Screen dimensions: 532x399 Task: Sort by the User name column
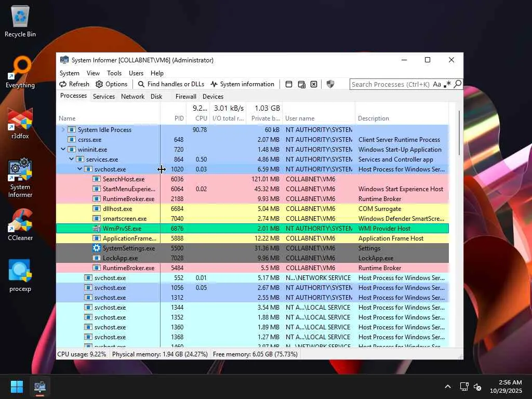[x=319, y=114]
